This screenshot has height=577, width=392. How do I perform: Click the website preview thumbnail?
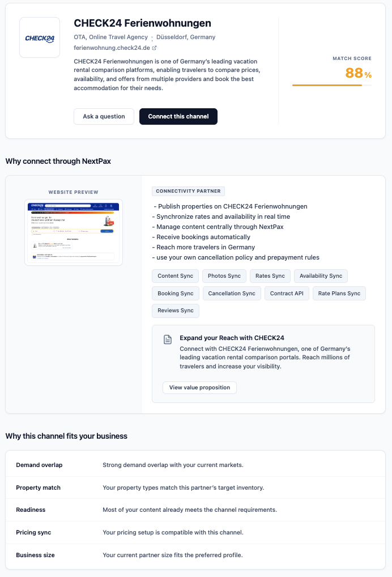(x=74, y=232)
